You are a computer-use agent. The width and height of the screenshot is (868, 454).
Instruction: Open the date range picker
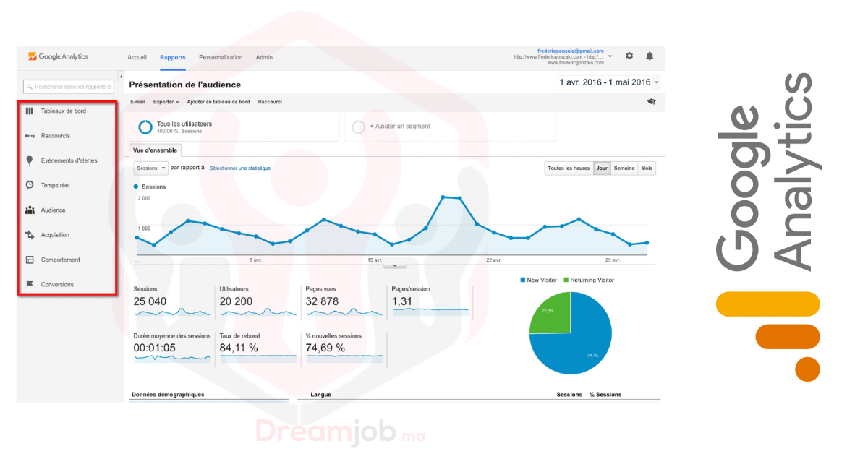(x=609, y=82)
